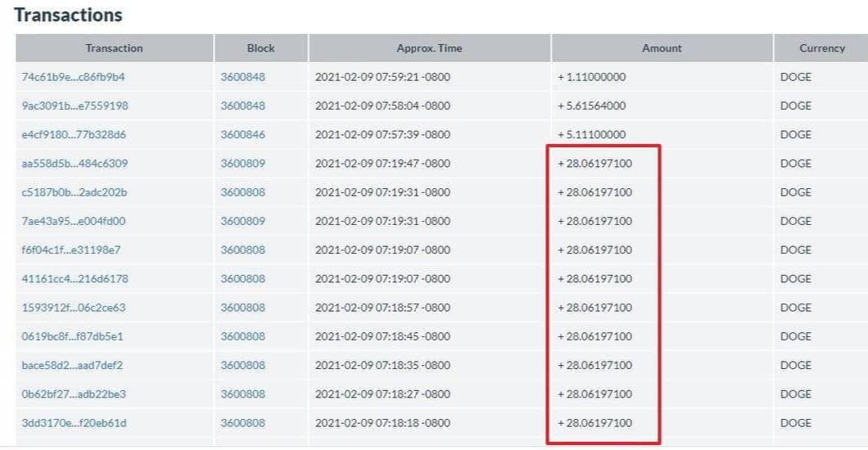Select the DOGE currency in the 0b62bf27 row
Image resolution: width=868 pixels, height=450 pixels.
(x=795, y=394)
